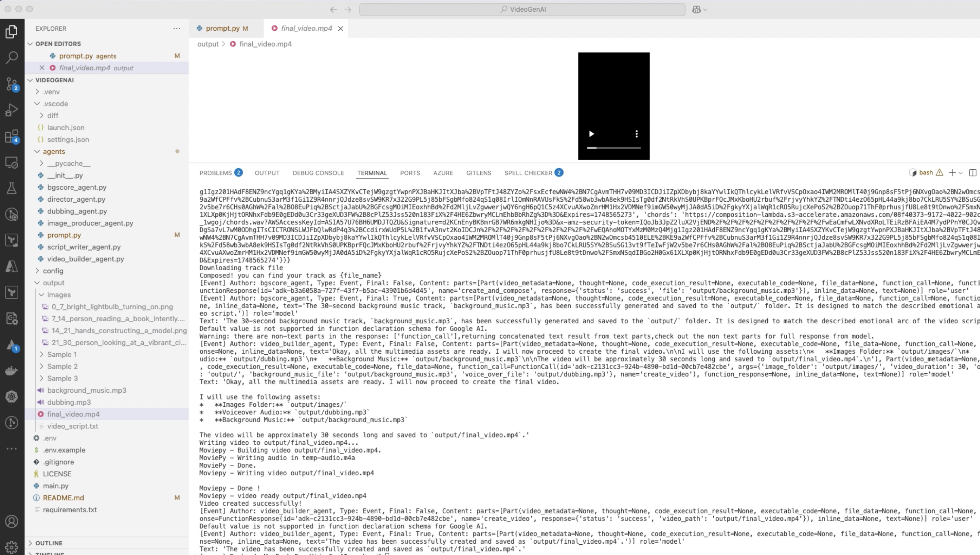This screenshot has width=980, height=555.
Task: Switch to the DEBUG CONSOLE tab
Action: click(x=318, y=173)
